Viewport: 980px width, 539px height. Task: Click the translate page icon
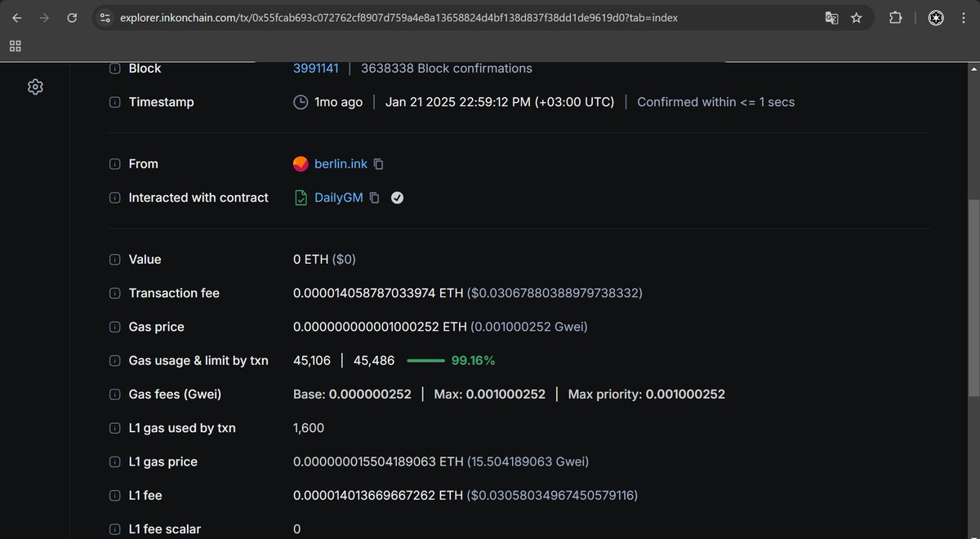(x=831, y=18)
